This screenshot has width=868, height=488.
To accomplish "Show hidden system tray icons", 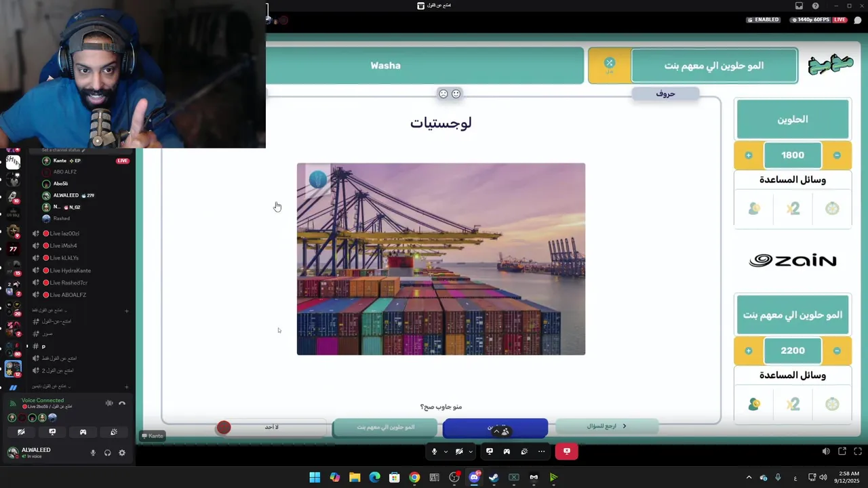I will coord(749,477).
